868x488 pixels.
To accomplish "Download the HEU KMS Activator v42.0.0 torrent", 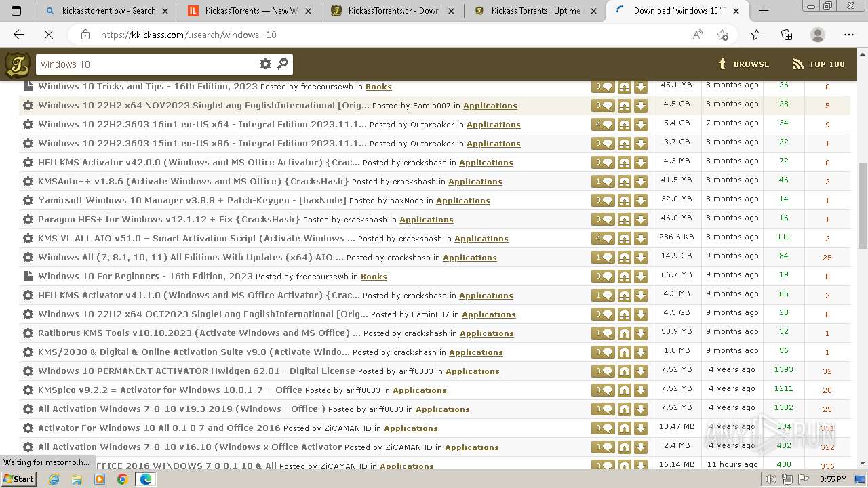I will (x=640, y=163).
